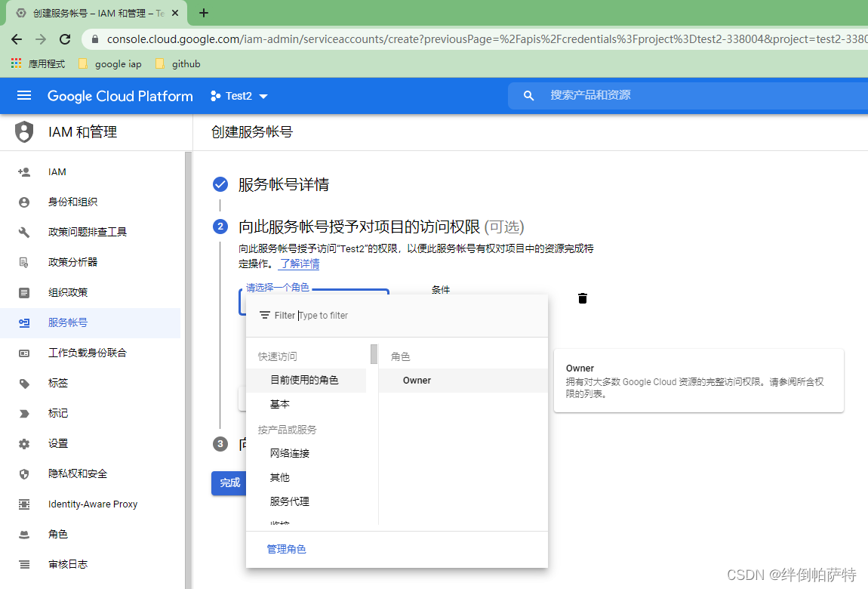Open the 應用程式 apps grid shortcut

(38, 63)
